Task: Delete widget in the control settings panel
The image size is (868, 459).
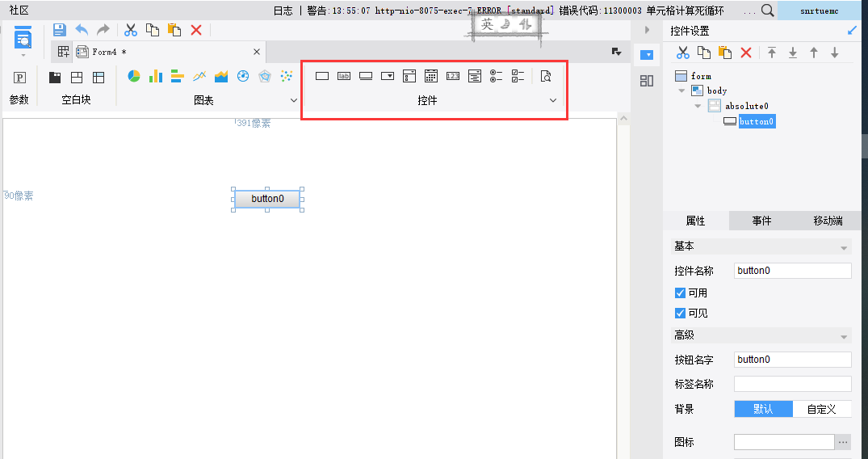Action: tap(746, 53)
